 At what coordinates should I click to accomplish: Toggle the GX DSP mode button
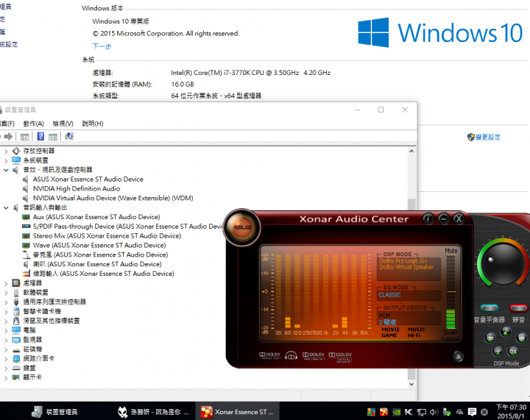tap(513, 352)
